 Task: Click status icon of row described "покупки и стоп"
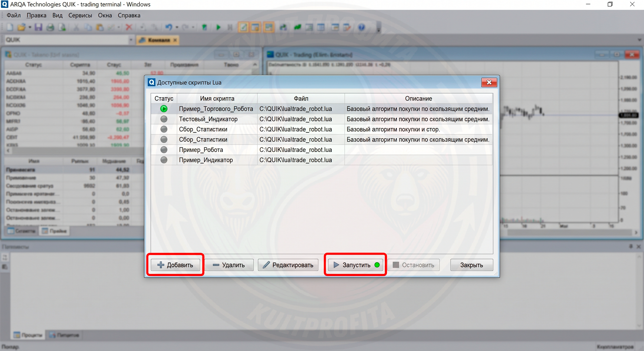point(164,129)
